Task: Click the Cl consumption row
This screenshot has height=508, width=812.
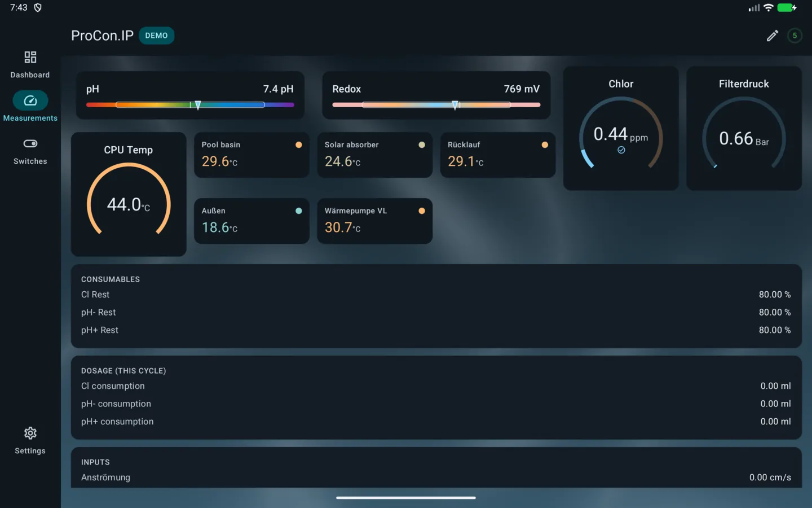Action: [436, 386]
